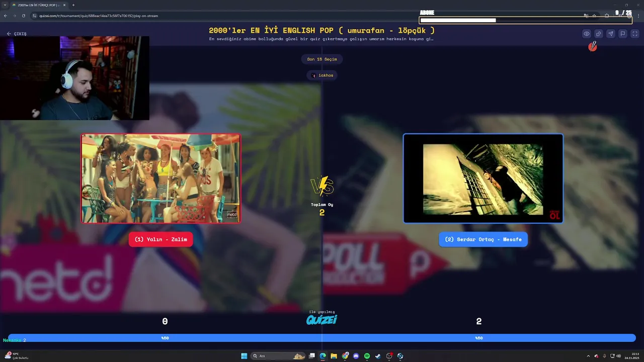Open the clock showing 22:13
The image size is (644, 362).
click(631, 356)
